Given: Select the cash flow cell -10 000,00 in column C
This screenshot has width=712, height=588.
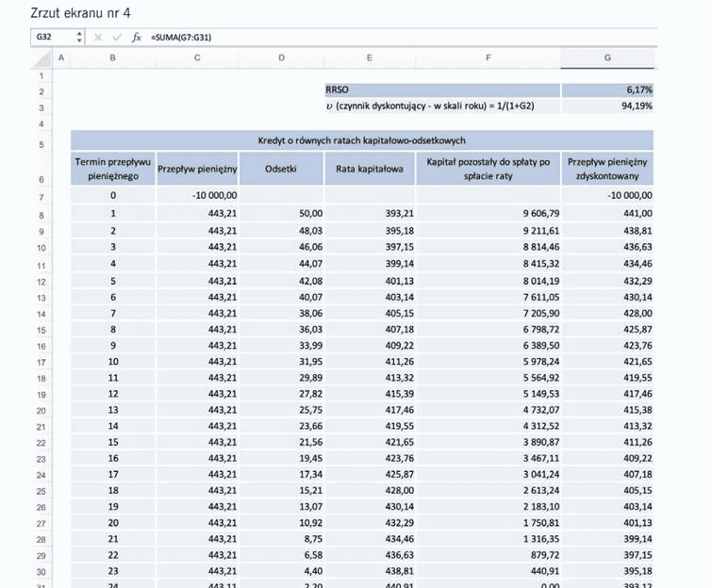Looking at the screenshot, I should (x=197, y=196).
